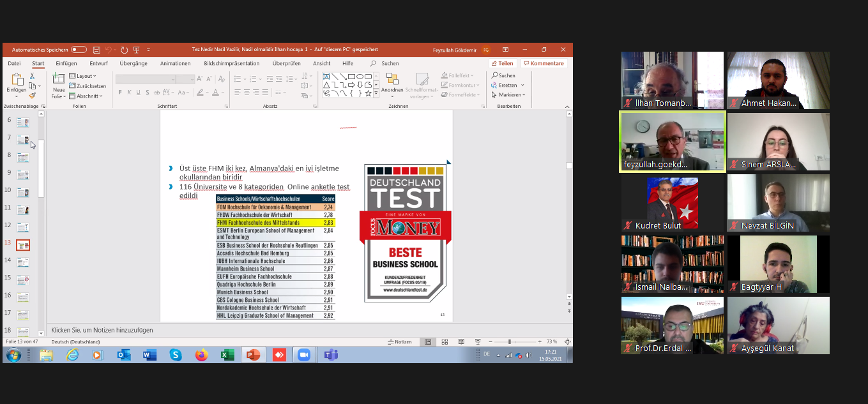
Task: Toggle the Automatisches Speichern switch
Action: click(x=79, y=50)
